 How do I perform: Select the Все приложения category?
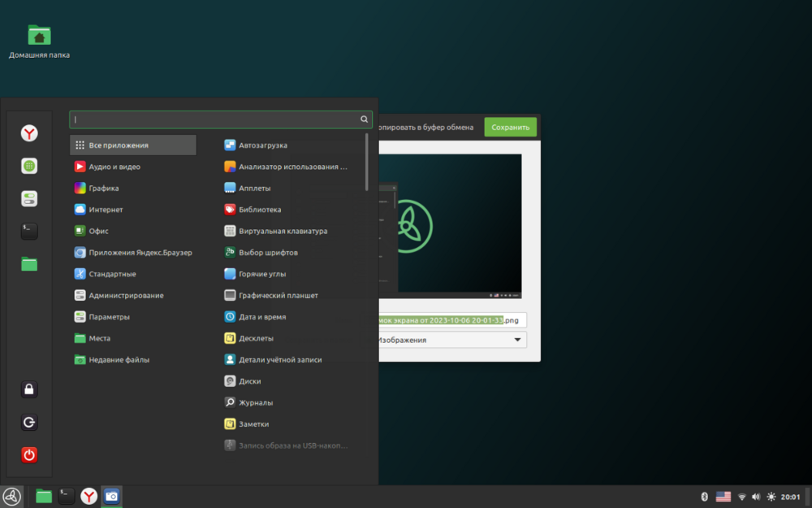coord(133,145)
